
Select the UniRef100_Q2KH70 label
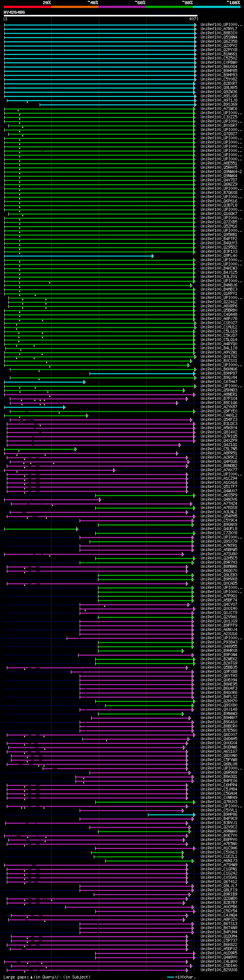(219, 701)
